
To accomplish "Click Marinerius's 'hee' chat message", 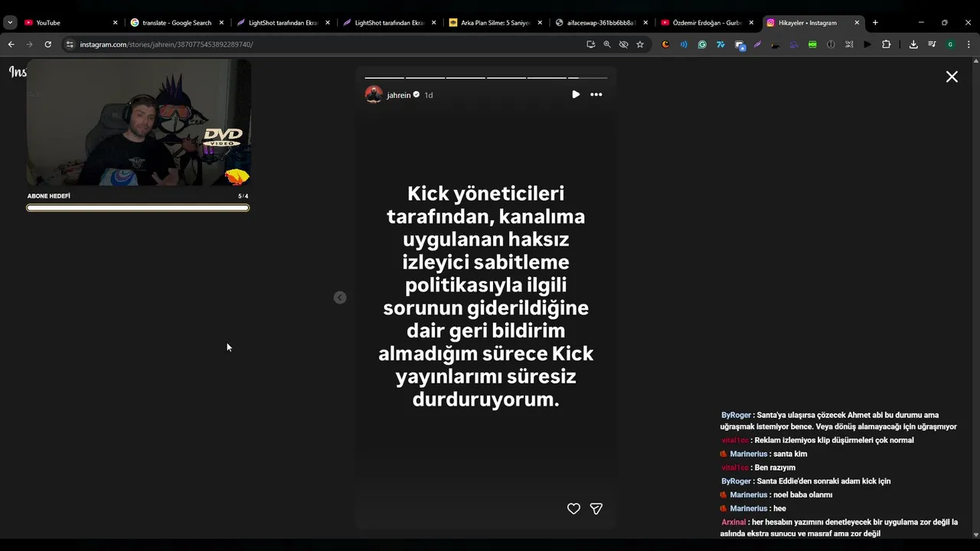I will tap(753, 508).
